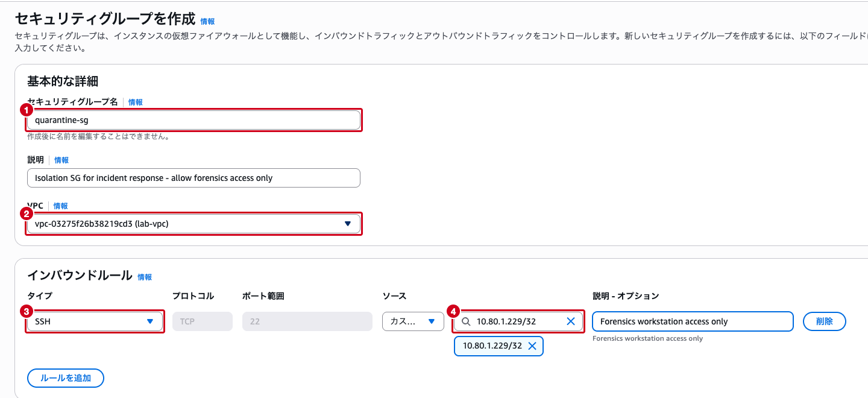The height and width of the screenshot is (398, 868).
Task: Open the source type dropdown showing カス...
Action: tap(413, 321)
